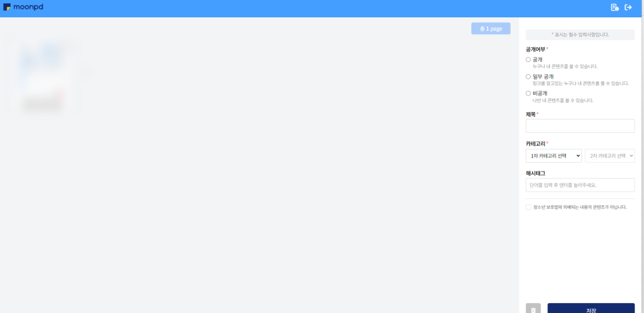Click the 청소년 보호법 statement text label
The image size is (644, 313).
[x=580, y=208]
